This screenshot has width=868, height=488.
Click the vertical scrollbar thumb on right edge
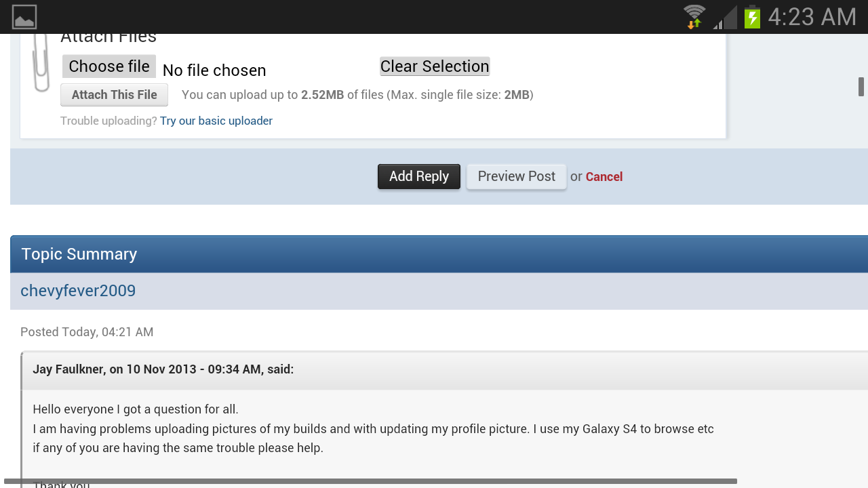coord(861,87)
